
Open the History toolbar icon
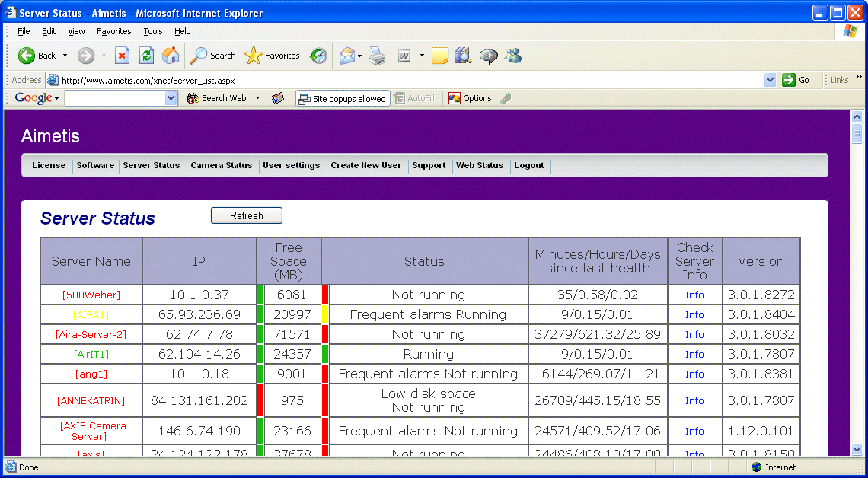click(x=318, y=56)
